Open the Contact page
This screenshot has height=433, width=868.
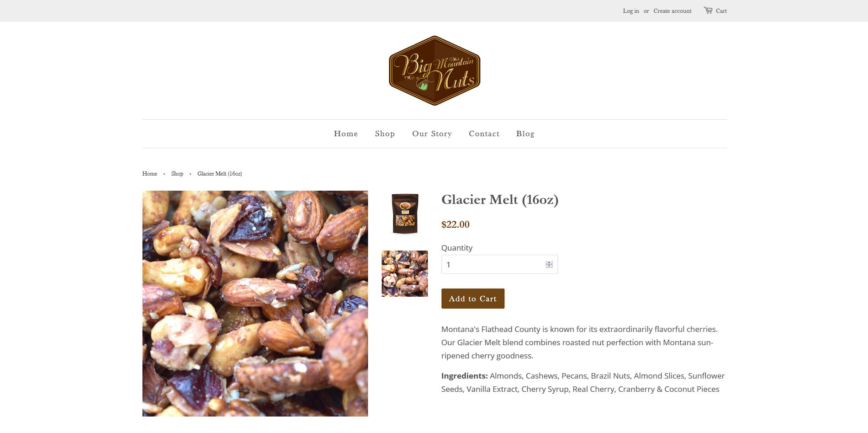tap(484, 134)
